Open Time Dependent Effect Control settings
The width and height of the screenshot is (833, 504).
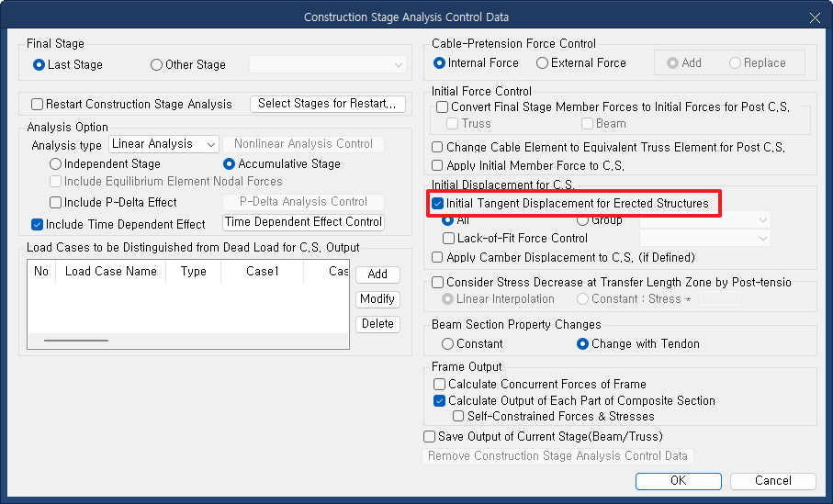303,222
